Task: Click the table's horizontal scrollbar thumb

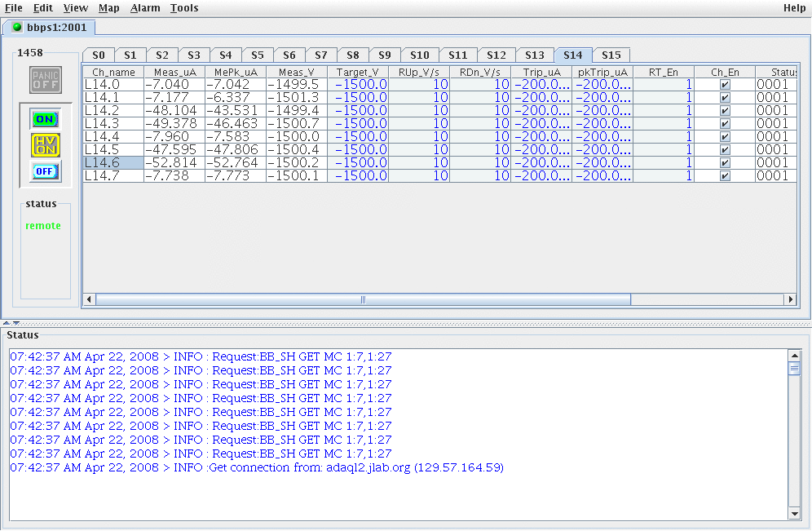Action: 363,299
